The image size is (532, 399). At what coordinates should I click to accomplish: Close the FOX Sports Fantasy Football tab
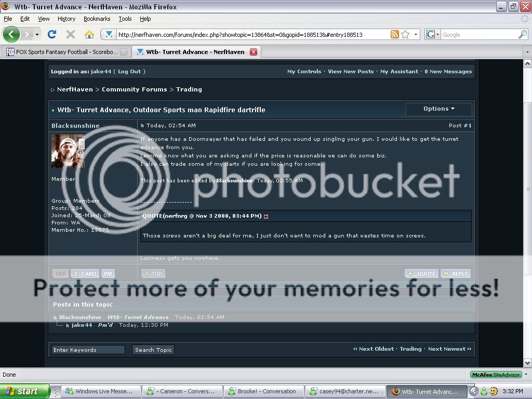click(124, 52)
